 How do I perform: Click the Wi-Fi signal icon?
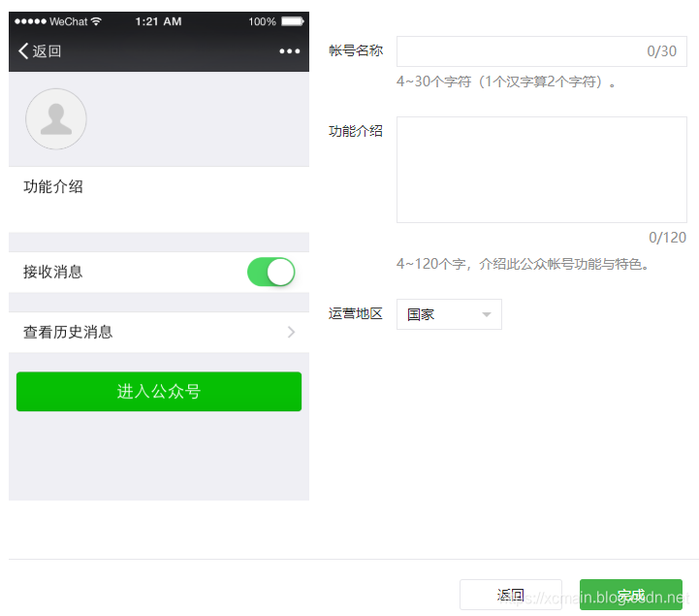tap(96, 21)
